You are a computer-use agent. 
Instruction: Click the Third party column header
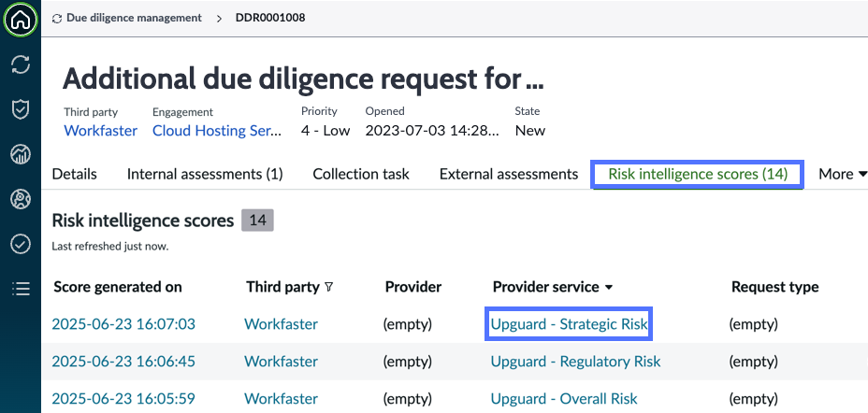pos(282,287)
